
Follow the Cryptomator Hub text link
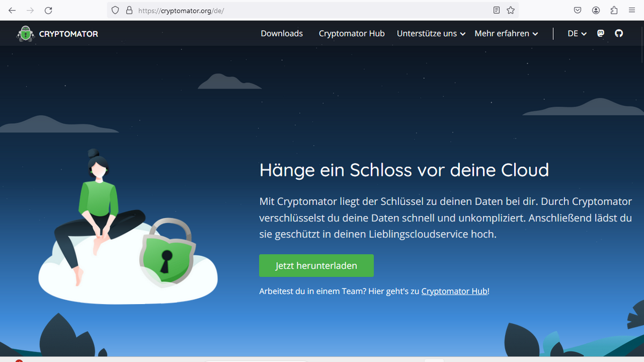click(x=454, y=291)
